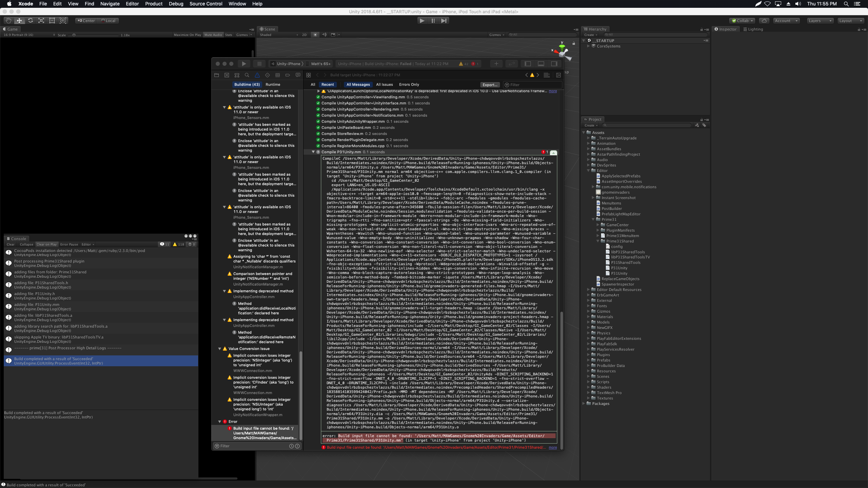Open Xcode Debug navigator
Image resolution: width=868 pixels, height=488 pixels.
pyautogui.click(x=277, y=75)
